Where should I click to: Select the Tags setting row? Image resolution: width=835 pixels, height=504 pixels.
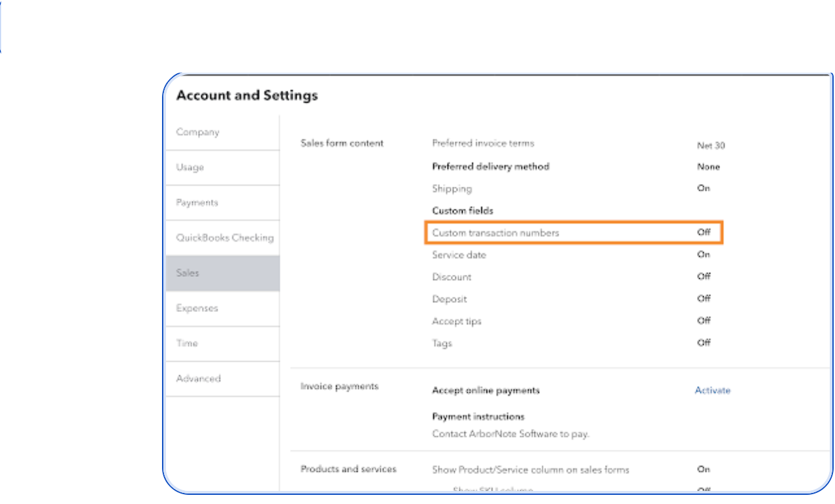(442, 344)
